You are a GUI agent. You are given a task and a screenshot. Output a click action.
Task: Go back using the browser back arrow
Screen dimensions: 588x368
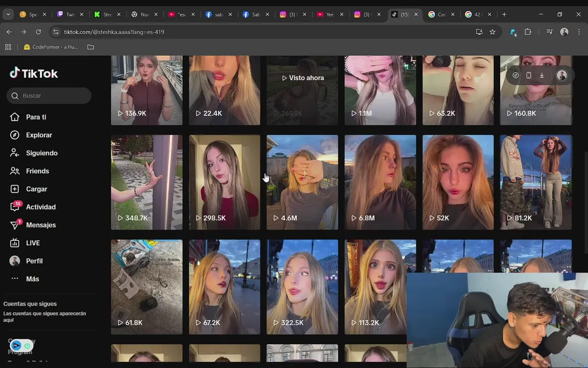pyautogui.click(x=9, y=32)
